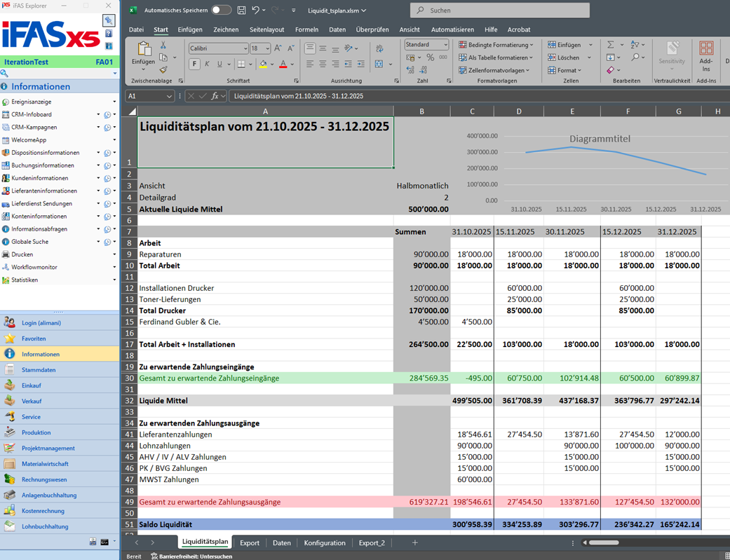Screen dimensions: 730x560
Task: Click the formula bar input
Action: tap(480, 96)
